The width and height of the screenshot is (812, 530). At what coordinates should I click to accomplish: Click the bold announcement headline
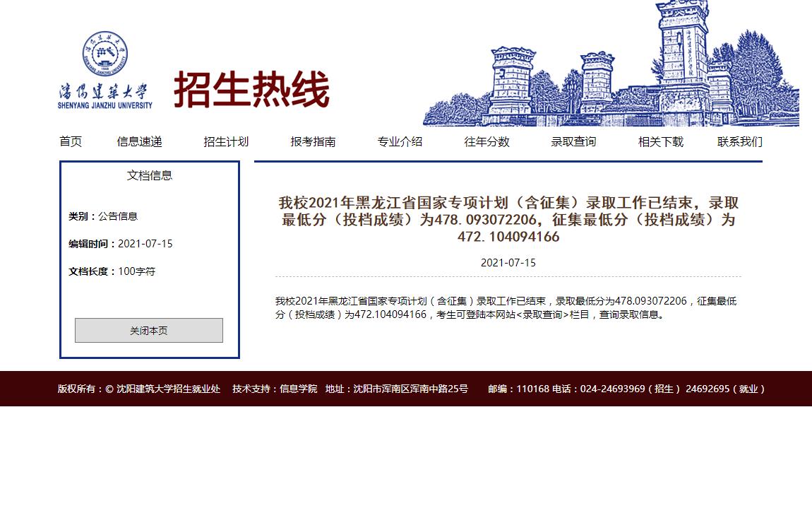click(x=508, y=219)
